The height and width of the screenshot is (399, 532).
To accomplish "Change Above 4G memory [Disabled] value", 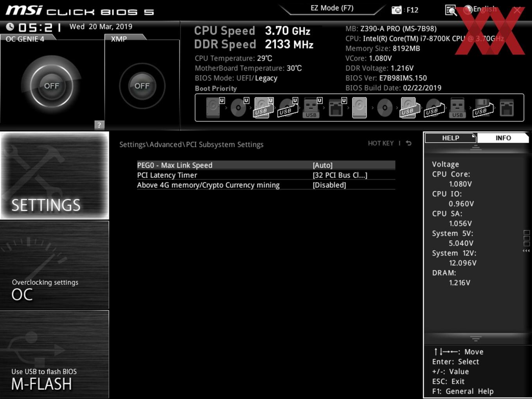I will pos(329,185).
